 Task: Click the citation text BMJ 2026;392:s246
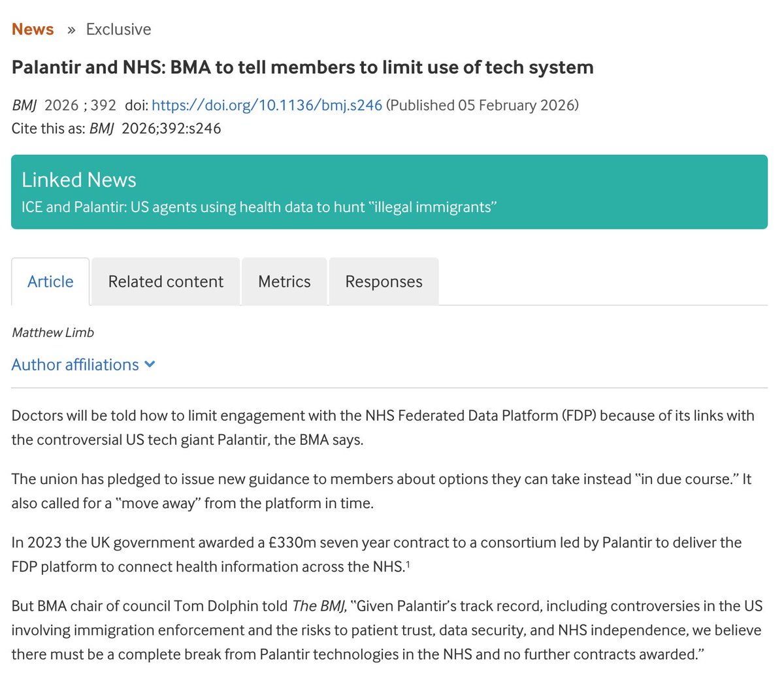tap(155, 129)
